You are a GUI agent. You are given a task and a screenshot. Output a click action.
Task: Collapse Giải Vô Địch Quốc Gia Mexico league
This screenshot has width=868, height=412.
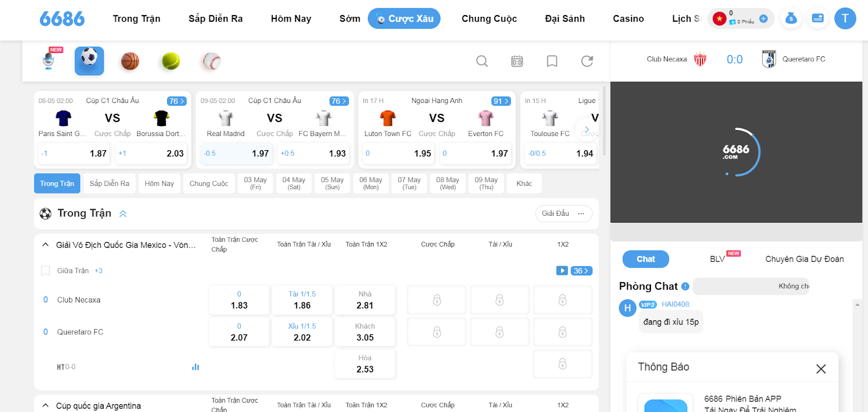pos(46,244)
